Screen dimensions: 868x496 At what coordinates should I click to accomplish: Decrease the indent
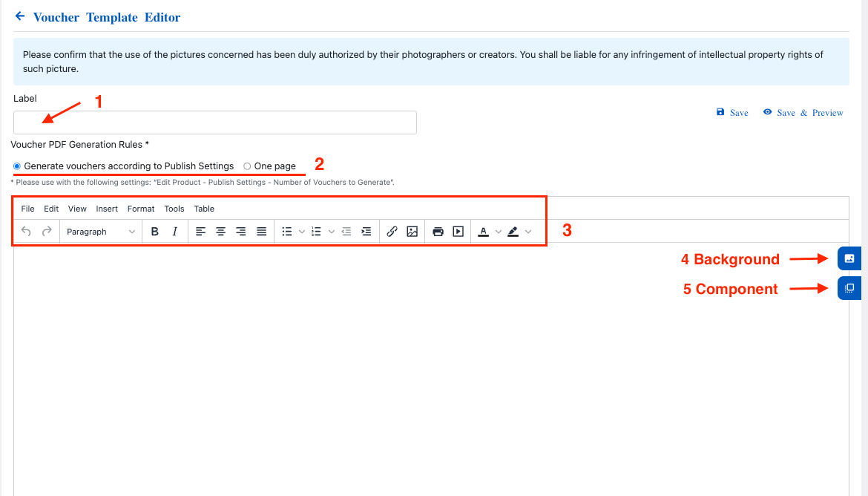(346, 231)
